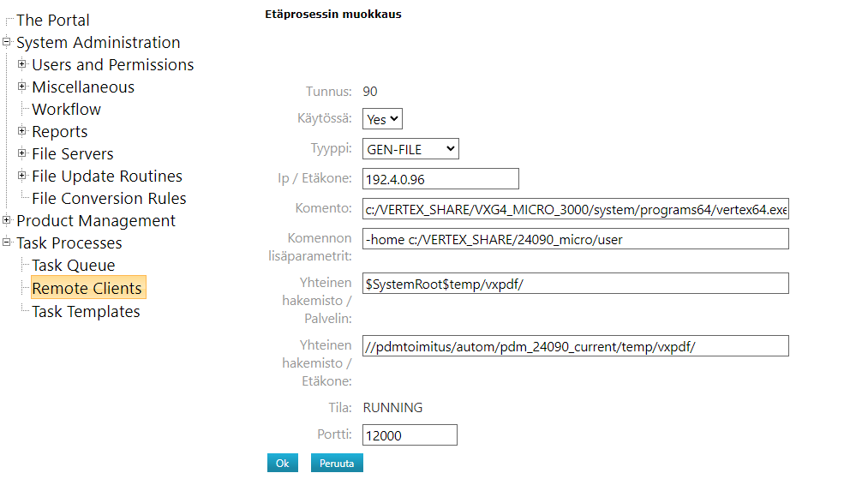Open the Tyyppi GEN-FILE dropdown

click(410, 149)
